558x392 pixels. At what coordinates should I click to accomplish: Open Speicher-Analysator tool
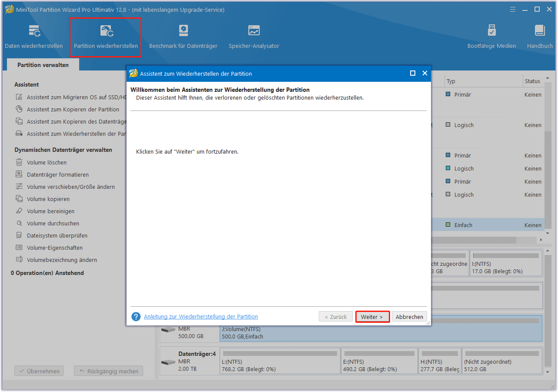(254, 37)
